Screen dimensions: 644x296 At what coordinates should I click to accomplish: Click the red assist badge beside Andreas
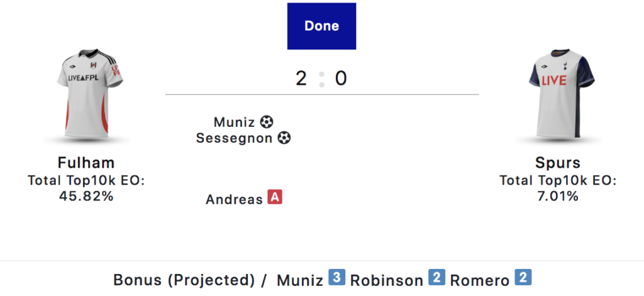point(275,197)
